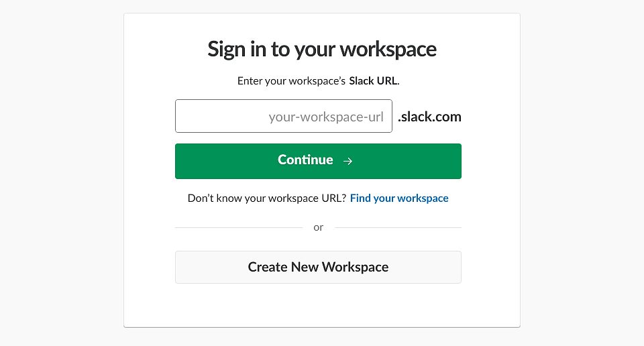The width and height of the screenshot is (644, 346).
Task: Click the divider line right of 'or'
Action: 398,227
